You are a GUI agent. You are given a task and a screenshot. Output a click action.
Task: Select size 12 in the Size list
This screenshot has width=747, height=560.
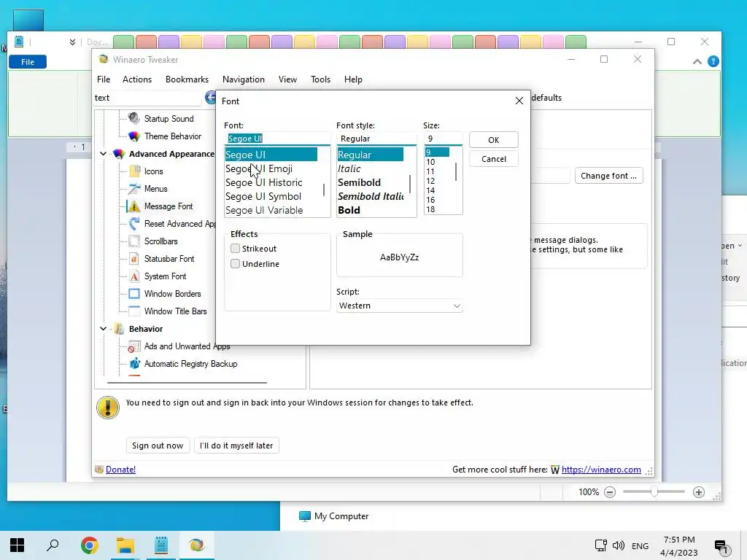[438, 181]
